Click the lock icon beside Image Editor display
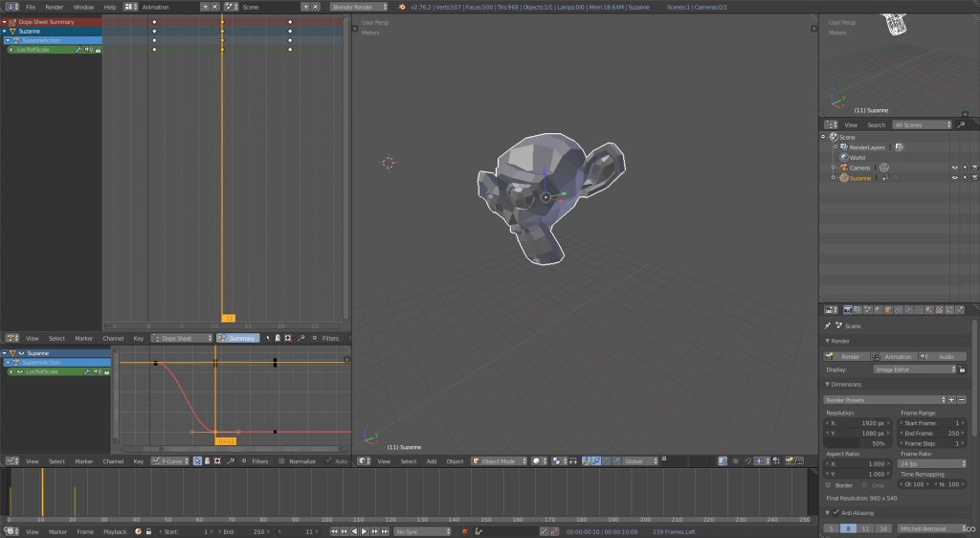 coord(962,369)
